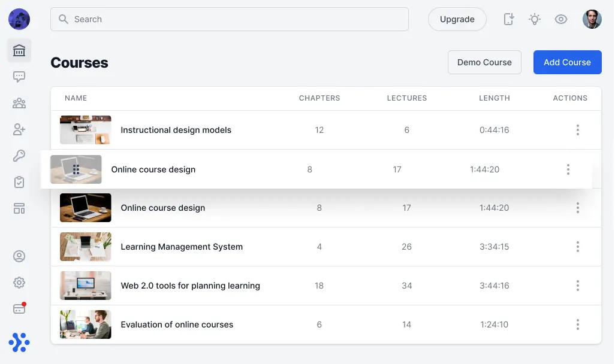The width and height of the screenshot is (615, 364).
Task: Open actions menu for Evaluation of online courses
Action: [578, 324]
